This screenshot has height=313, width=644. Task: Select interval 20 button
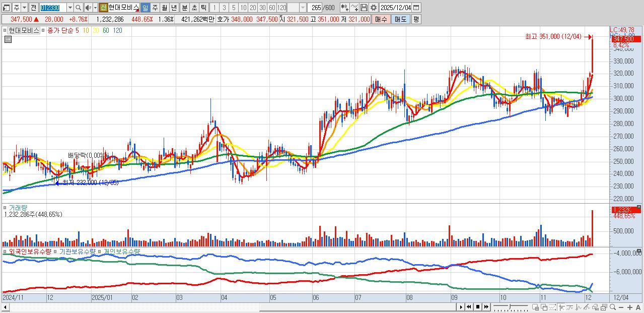[253, 8]
